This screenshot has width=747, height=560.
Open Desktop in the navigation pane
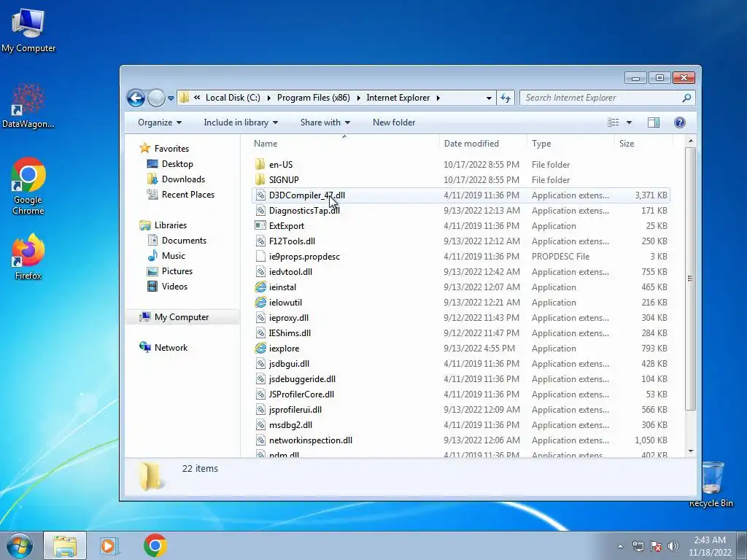pyautogui.click(x=177, y=164)
